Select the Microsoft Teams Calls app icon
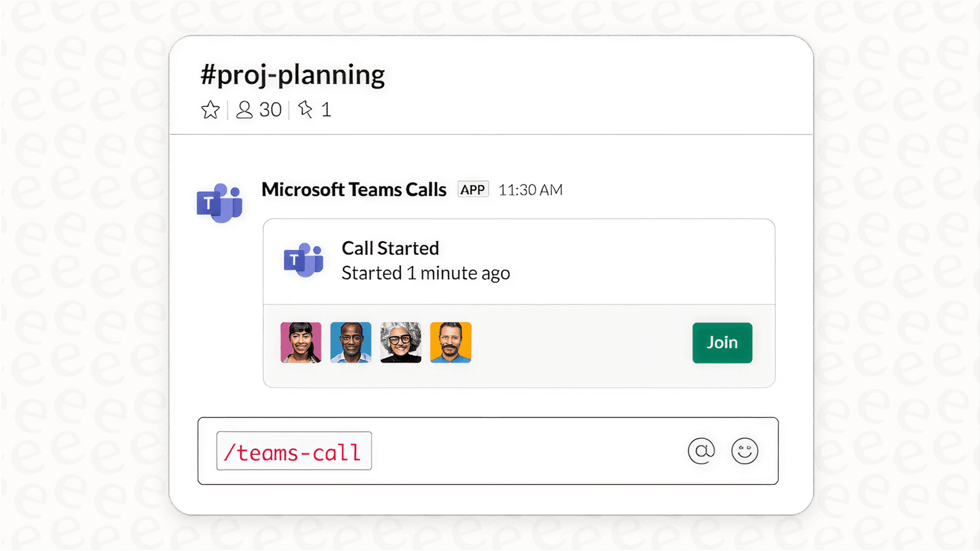The width and height of the screenshot is (980, 551). click(x=220, y=201)
